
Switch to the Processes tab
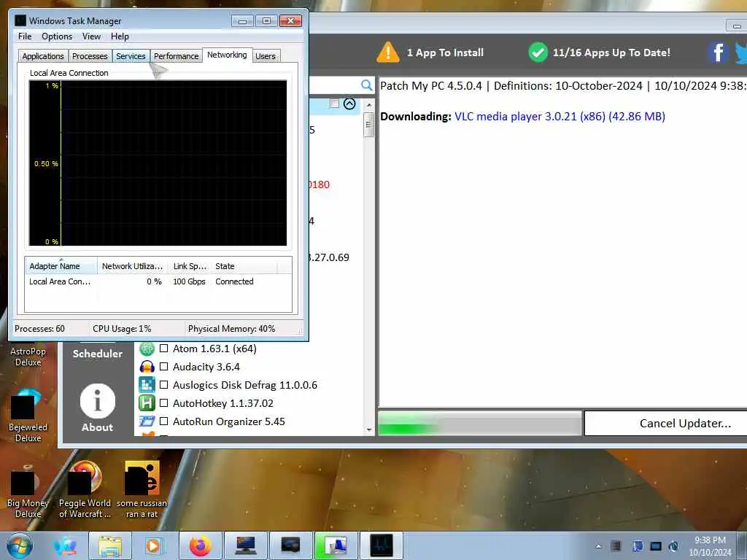pos(90,56)
